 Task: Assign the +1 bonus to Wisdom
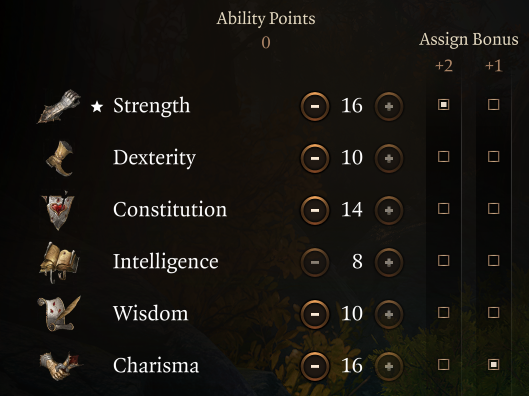(x=494, y=313)
